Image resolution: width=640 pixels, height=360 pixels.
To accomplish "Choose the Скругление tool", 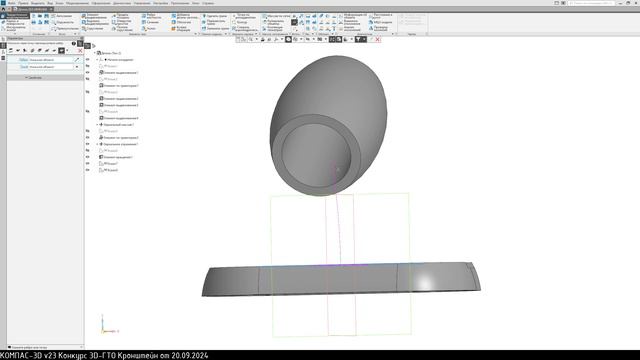I will click(93, 29).
